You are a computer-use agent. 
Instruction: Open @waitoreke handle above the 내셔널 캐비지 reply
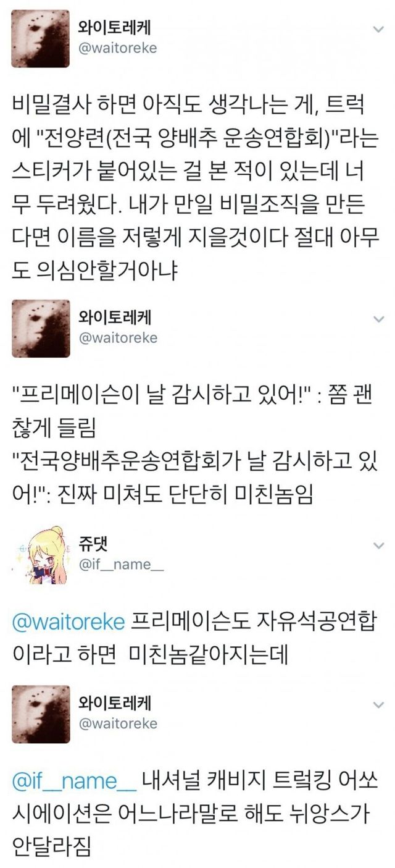118,723
